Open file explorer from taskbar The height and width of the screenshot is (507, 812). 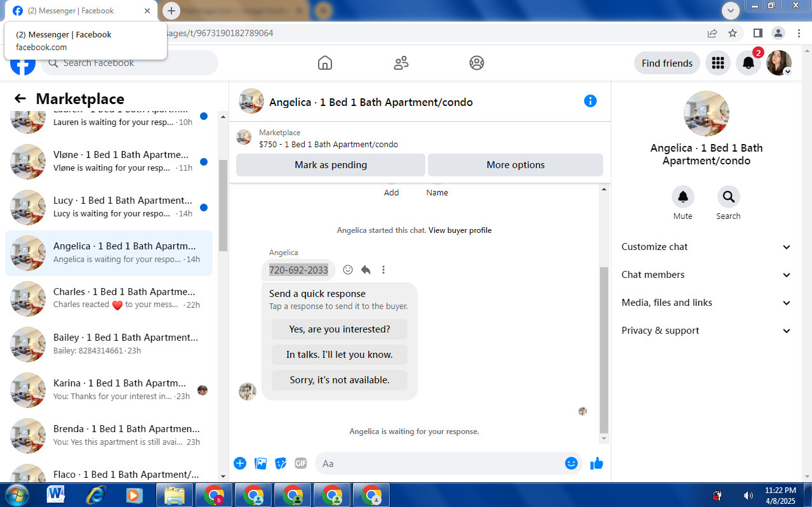(x=174, y=494)
